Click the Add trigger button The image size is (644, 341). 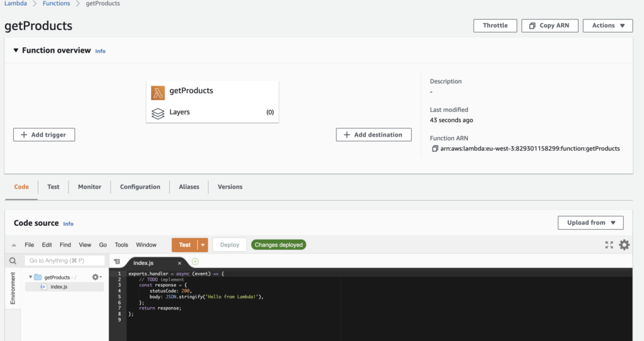pos(44,135)
